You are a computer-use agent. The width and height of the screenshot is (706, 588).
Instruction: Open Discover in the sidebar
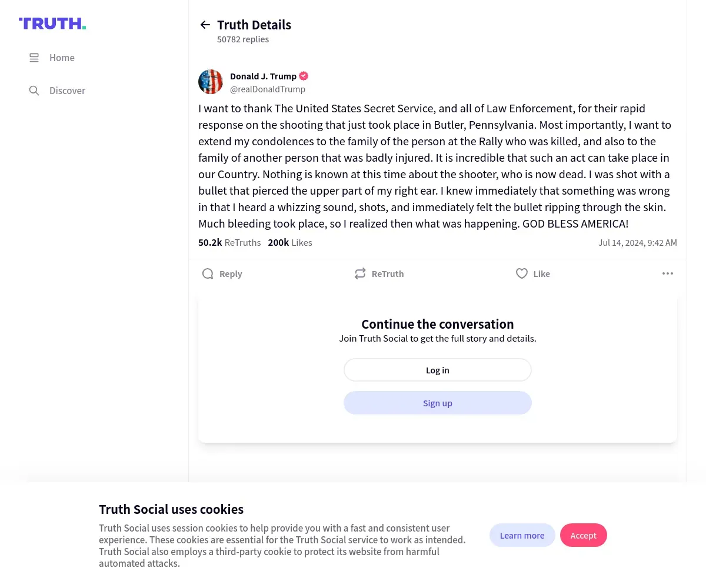67,91
